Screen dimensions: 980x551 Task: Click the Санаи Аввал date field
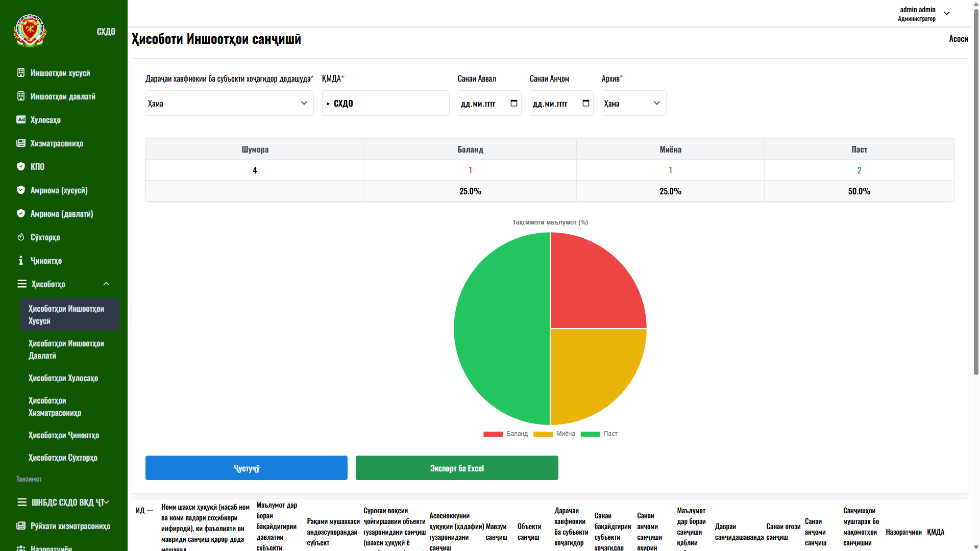(489, 103)
